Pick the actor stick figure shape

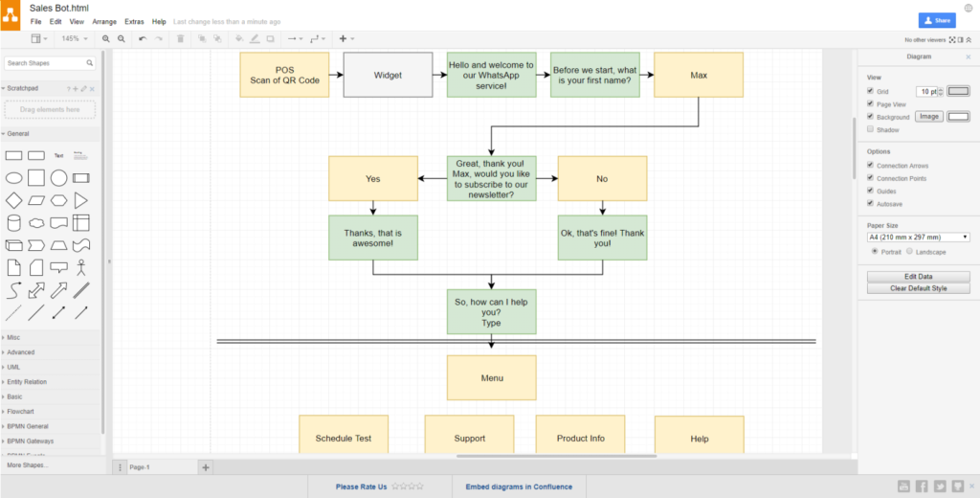81,267
